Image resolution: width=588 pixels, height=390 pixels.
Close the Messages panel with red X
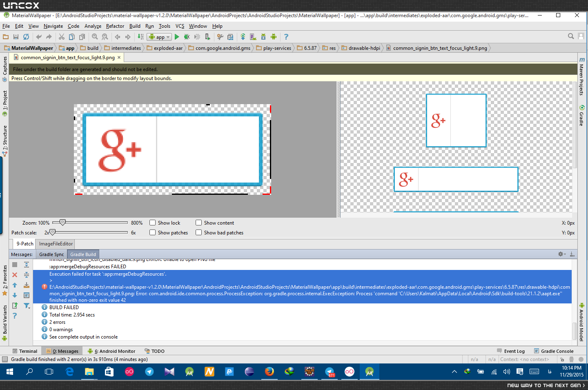pos(15,275)
